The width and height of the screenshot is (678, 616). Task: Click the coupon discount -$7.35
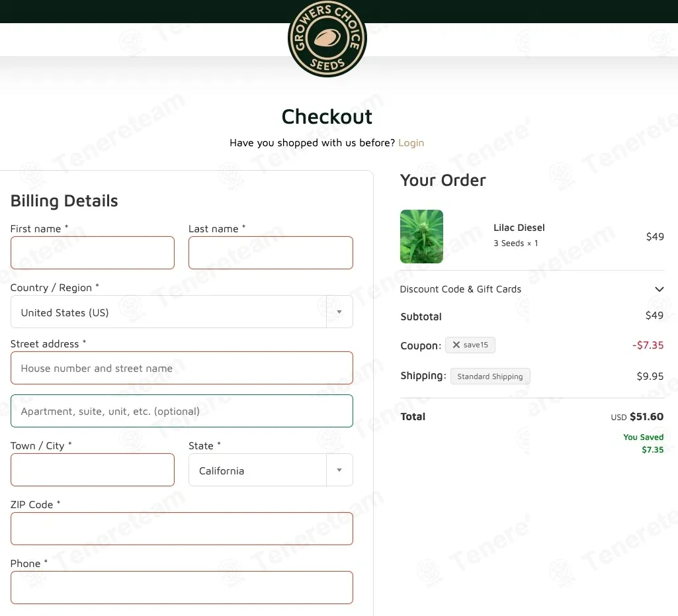648,345
